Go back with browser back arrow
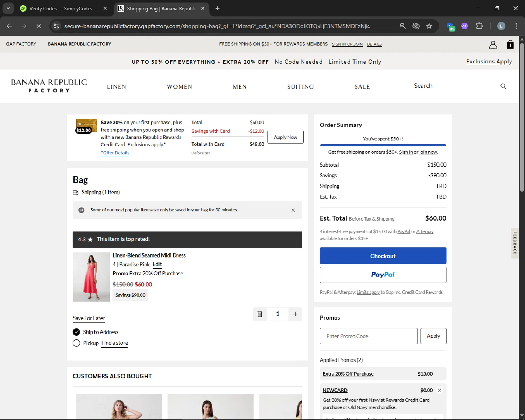 click(9, 26)
